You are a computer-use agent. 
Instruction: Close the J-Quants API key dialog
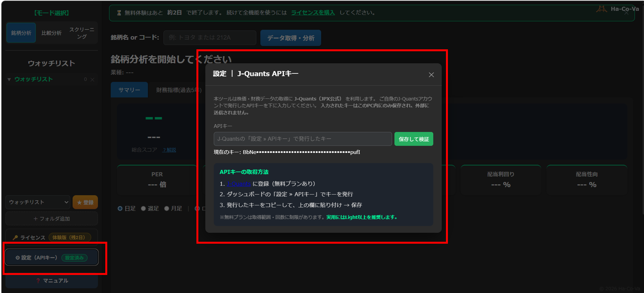tap(431, 75)
